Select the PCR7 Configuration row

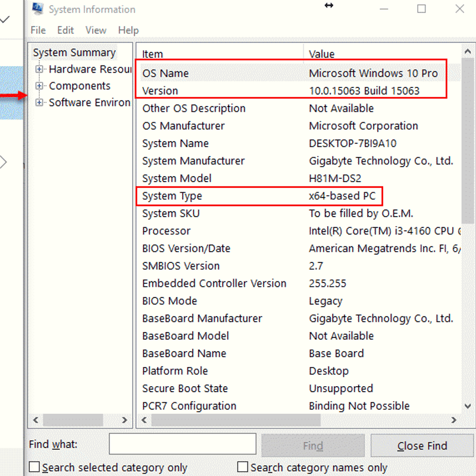click(x=300, y=406)
